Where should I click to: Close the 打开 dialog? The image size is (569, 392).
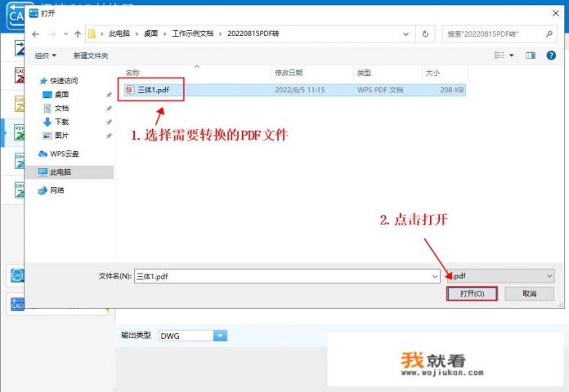click(556, 13)
